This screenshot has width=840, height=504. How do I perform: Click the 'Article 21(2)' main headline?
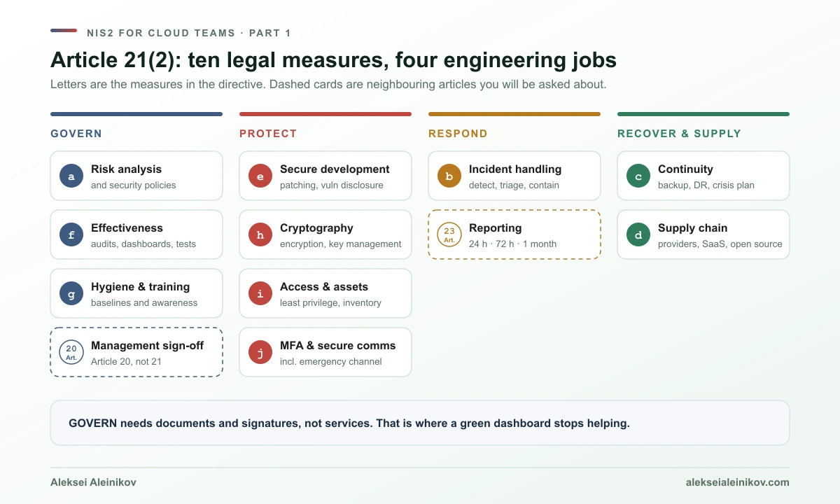pyautogui.click(x=333, y=60)
